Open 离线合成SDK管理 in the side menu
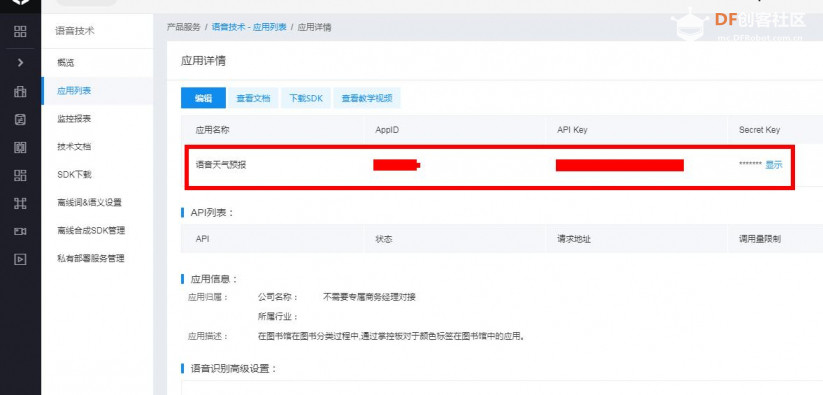 pyautogui.click(x=91, y=230)
